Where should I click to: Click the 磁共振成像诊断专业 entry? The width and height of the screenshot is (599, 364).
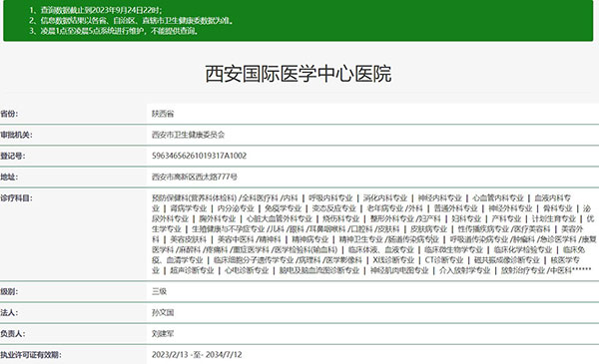[x=506, y=260]
